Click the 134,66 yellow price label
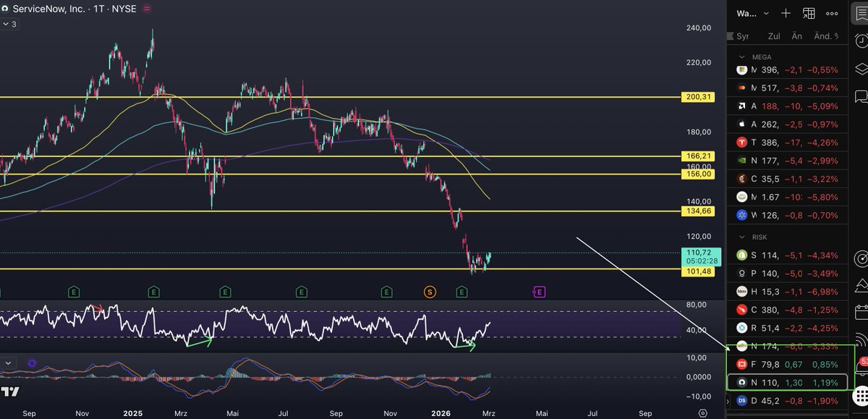 coord(698,211)
